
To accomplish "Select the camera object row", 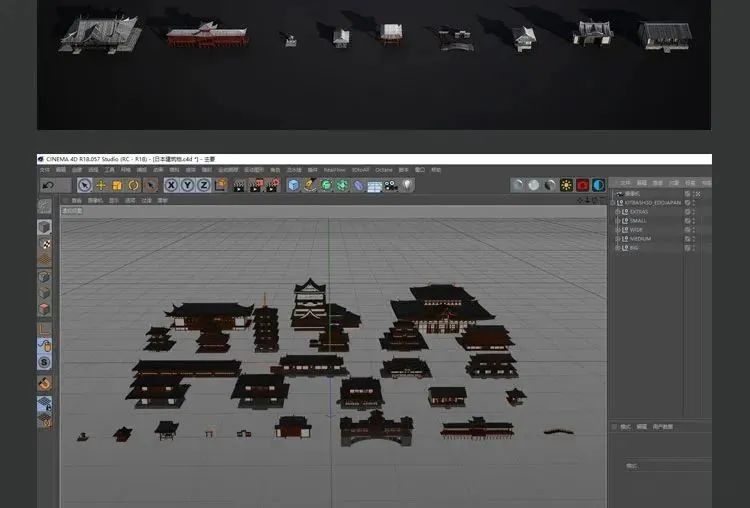I will pos(632,194).
